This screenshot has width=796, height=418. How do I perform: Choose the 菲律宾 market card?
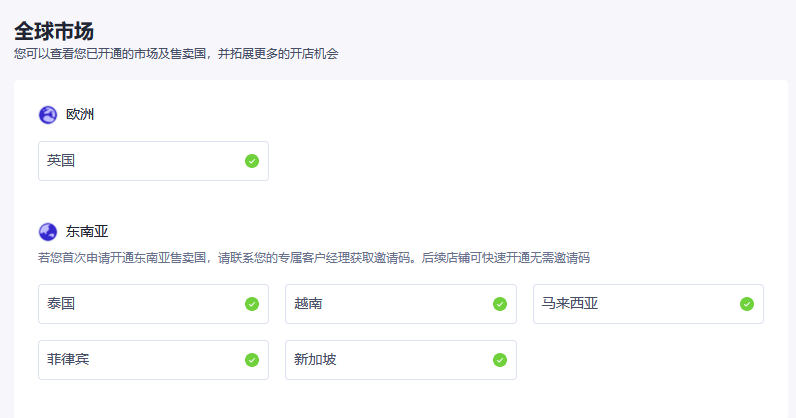[x=153, y=360]
